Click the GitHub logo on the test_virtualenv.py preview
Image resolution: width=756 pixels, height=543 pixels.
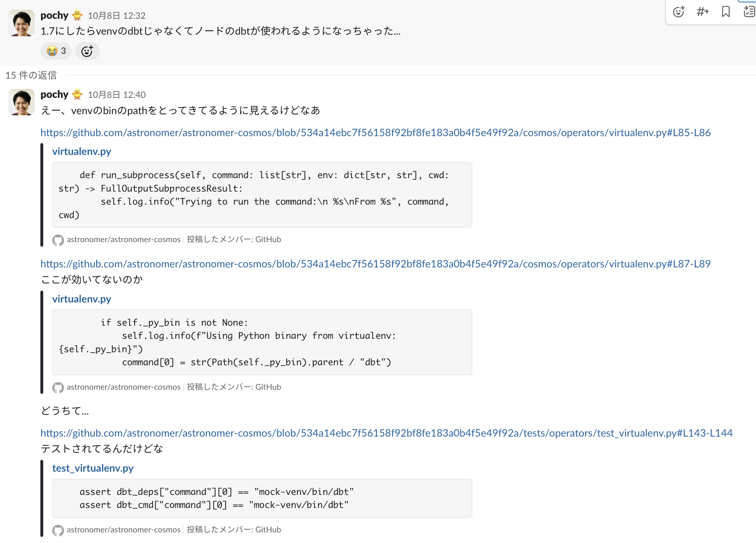point(57,530)
